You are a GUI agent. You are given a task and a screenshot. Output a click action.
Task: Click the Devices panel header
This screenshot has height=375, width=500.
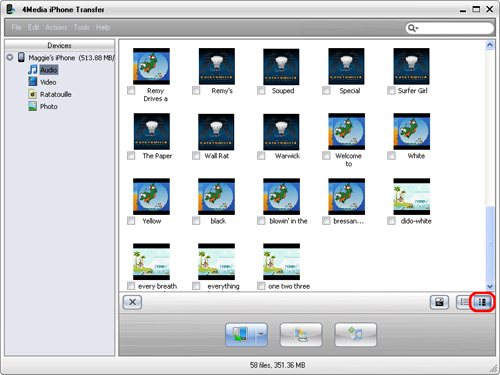coord(59,45)
